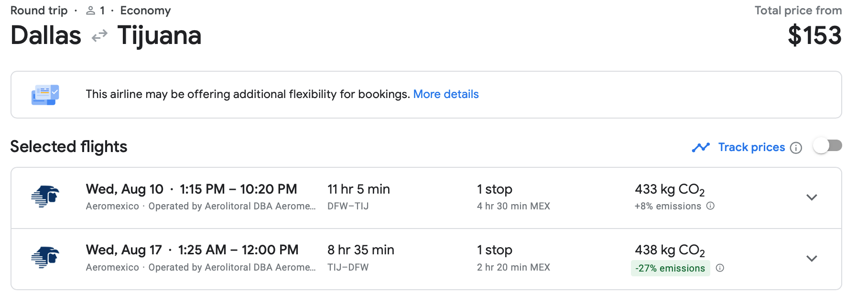Screen dimensions: 868x305
Task: Click the Economy class label
Action: pyautogui.click(x=145, y=11)
